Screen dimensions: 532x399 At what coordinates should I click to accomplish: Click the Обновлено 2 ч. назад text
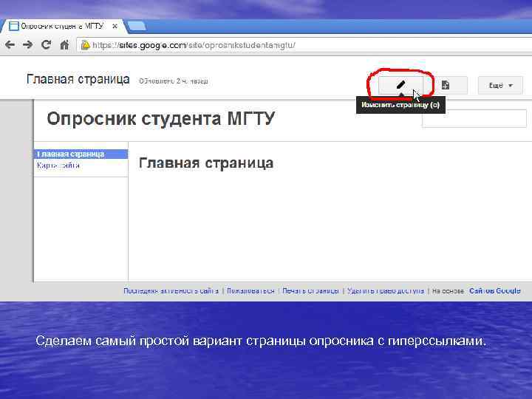(174, 81)
